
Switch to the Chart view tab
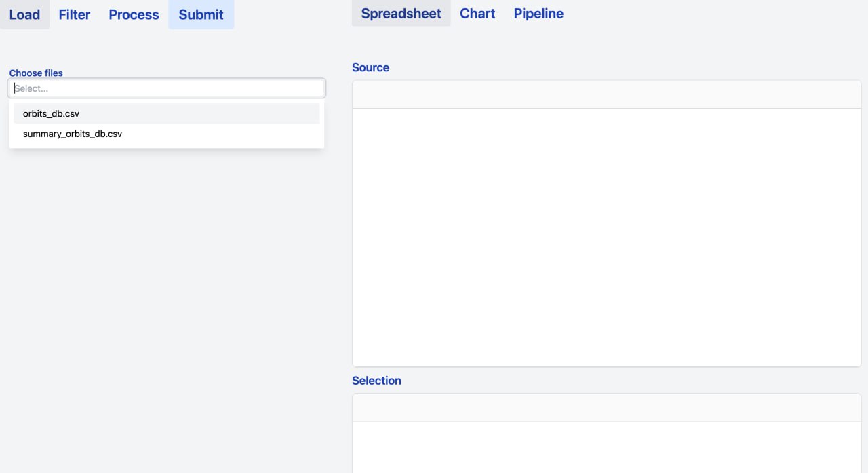point(477,14)
